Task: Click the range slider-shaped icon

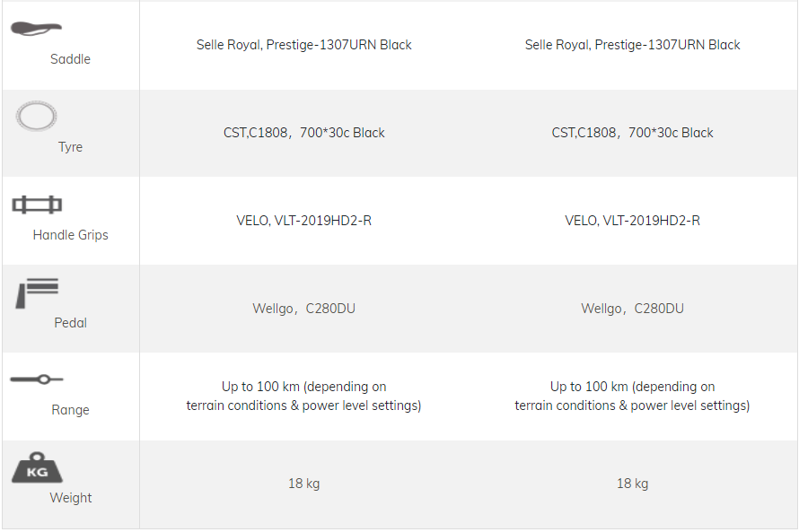Action: (37, 379)
